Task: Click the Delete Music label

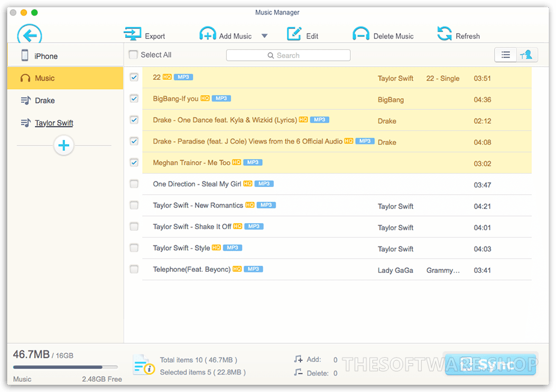Action: [394, 36]
